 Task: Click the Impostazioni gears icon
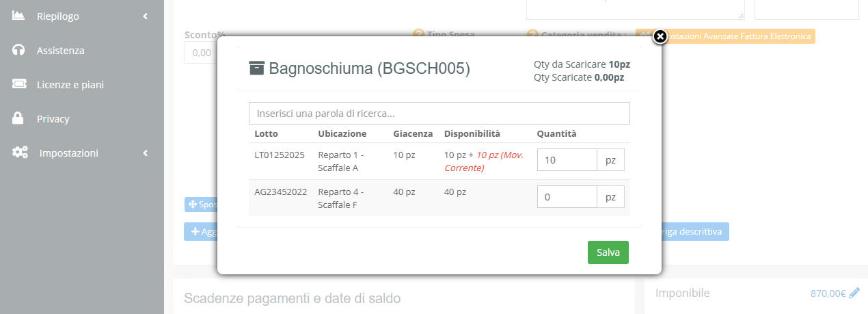coord(20,153)
